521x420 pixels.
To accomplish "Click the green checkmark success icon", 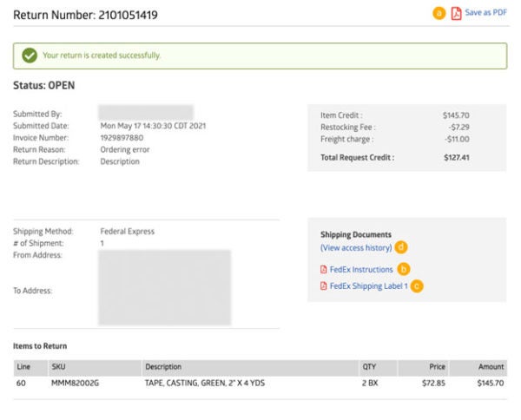I will (29, 56).
